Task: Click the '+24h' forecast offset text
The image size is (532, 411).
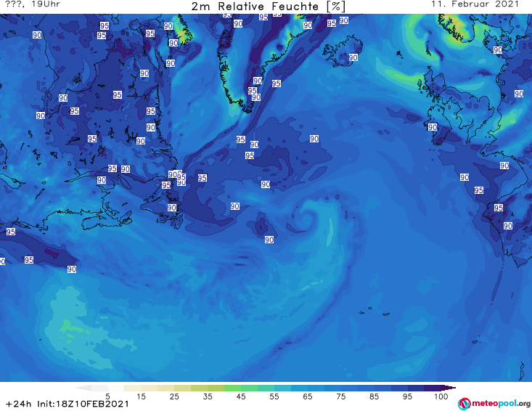Action: [x=18, y=404]
